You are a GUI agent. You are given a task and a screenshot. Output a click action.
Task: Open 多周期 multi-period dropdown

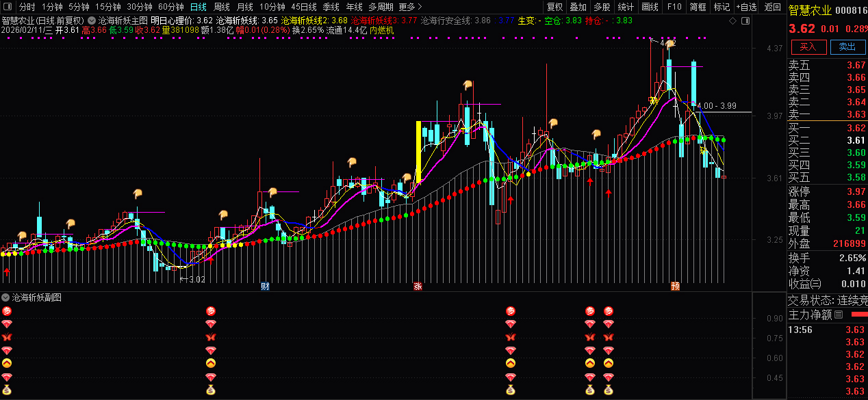coord(381,7)
